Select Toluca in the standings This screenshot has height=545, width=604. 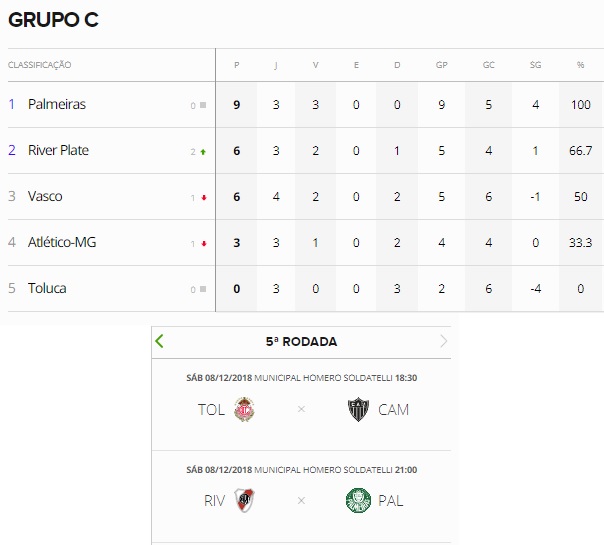(x=48, y=288)
